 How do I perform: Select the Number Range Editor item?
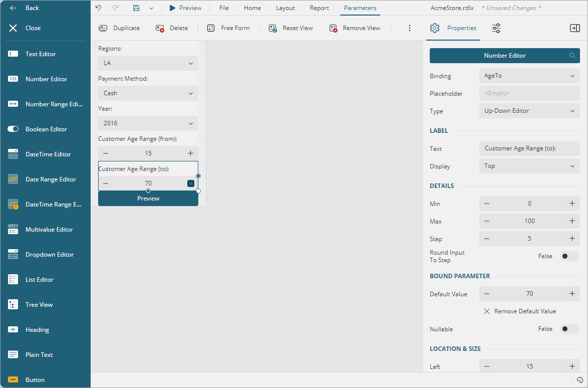click(45, 104)
